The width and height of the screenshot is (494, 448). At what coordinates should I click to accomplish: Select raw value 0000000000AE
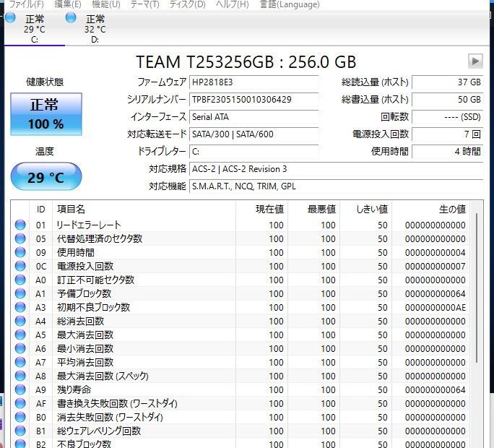click(435, 307)
